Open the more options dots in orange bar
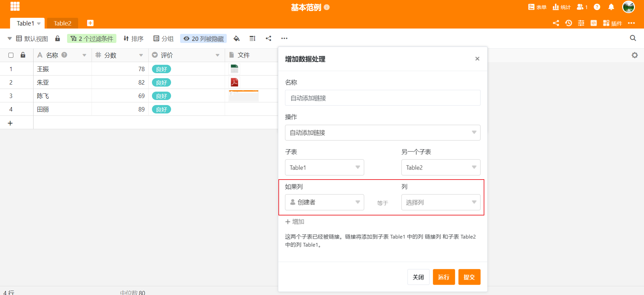The image size is (644, 295). (x=632, y=23)
